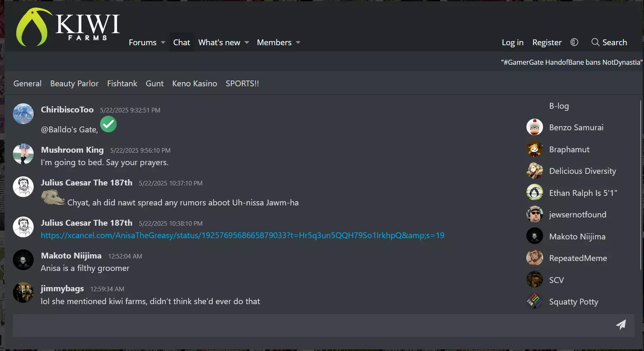644x351 pixels.
Task: Click the Register link
Action: [x=547, y=42]
